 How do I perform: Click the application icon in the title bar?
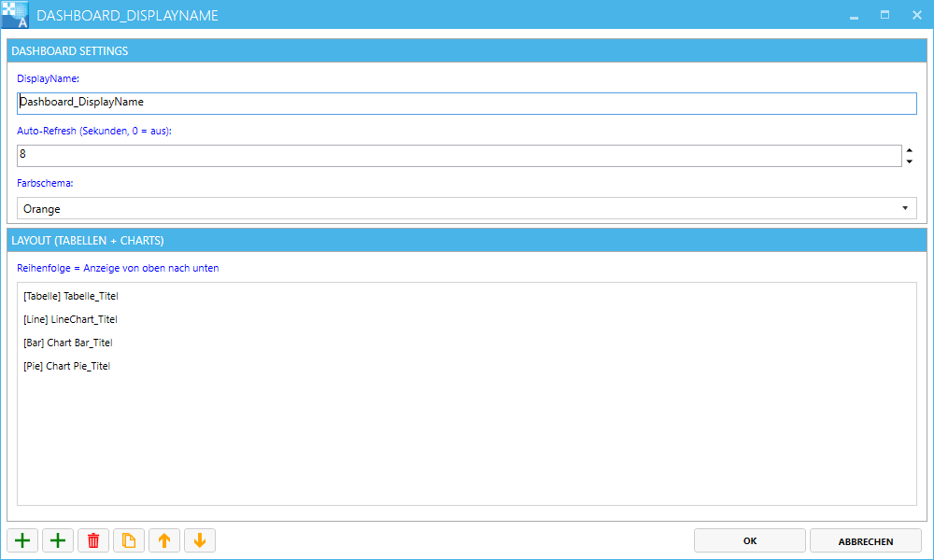pos(15,15)
